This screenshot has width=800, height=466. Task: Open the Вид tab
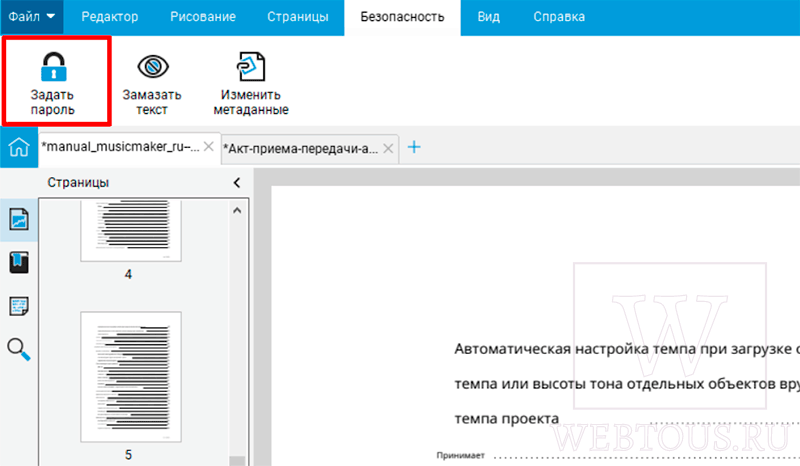[488, 17]
